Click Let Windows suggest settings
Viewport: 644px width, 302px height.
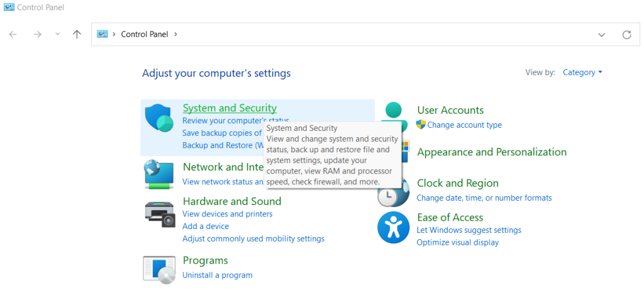pos(469,230)
